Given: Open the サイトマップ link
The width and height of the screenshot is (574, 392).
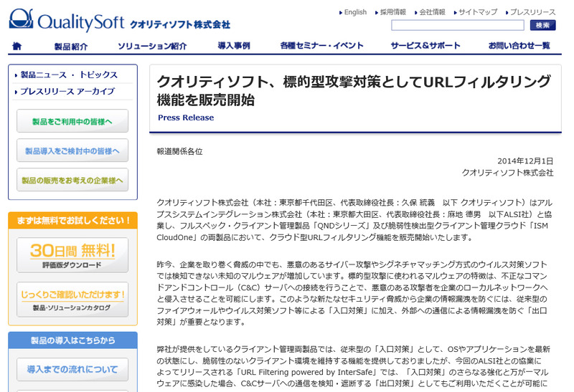Looking at the screenshot, I should click(x=477, y=12).
